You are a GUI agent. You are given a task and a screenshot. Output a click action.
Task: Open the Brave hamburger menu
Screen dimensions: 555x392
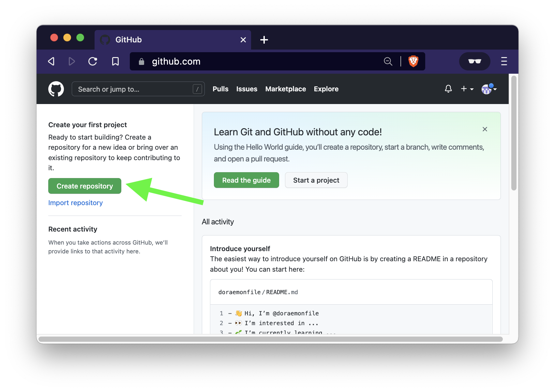504,61
